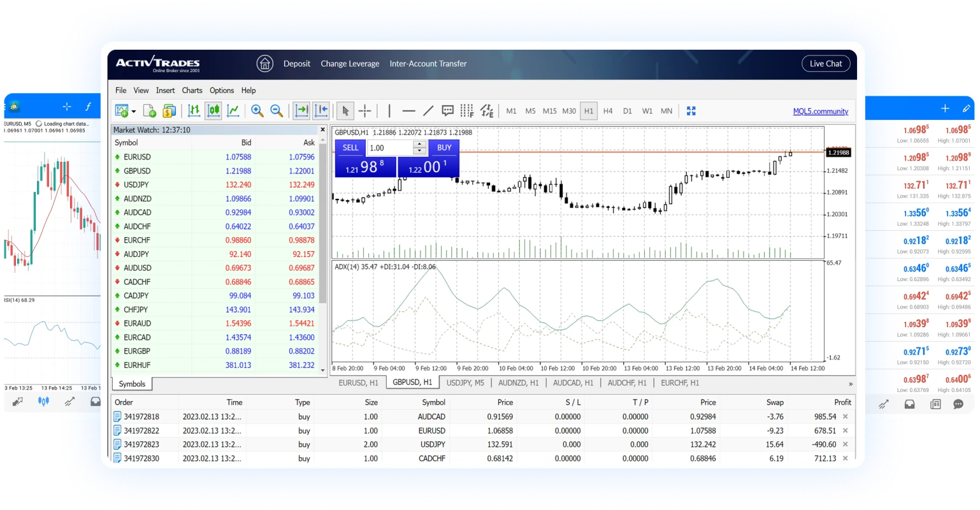
Task: Open the MQL5.community link
Action: 820,111
